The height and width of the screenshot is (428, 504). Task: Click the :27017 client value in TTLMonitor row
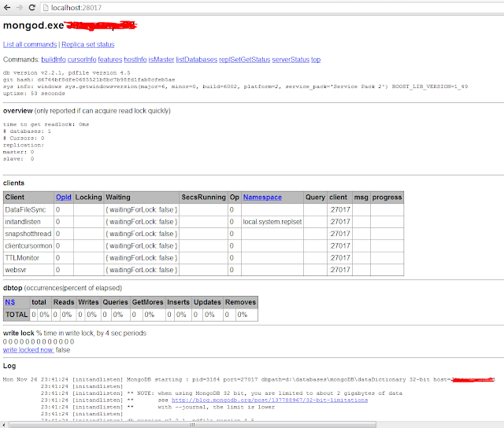(339, 258)
